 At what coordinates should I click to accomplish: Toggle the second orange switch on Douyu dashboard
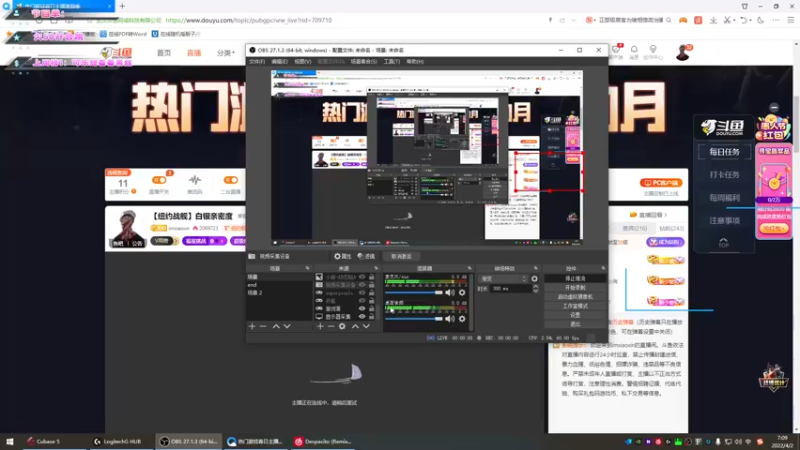(x=231, y=180)
